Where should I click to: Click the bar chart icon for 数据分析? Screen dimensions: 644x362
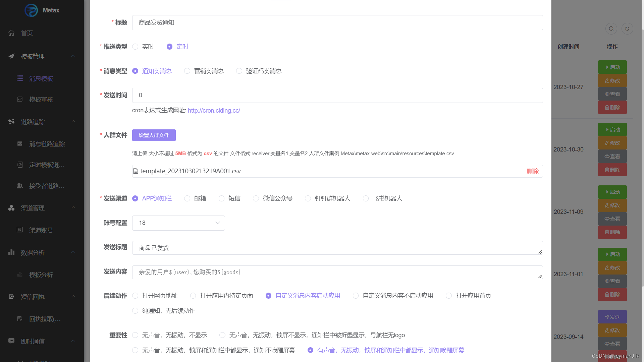(x=11, y=252)
